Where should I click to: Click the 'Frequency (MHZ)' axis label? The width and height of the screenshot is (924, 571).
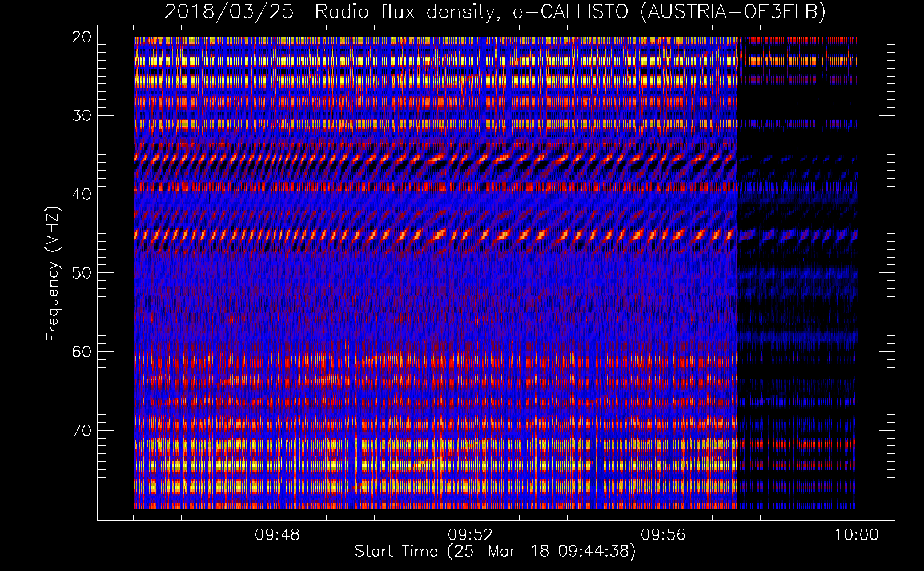(53, 274)
